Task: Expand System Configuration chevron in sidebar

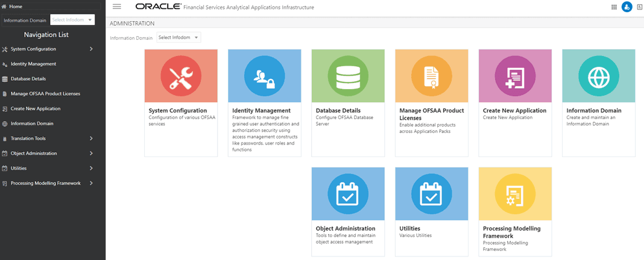Action: click(x=91, y=49)
